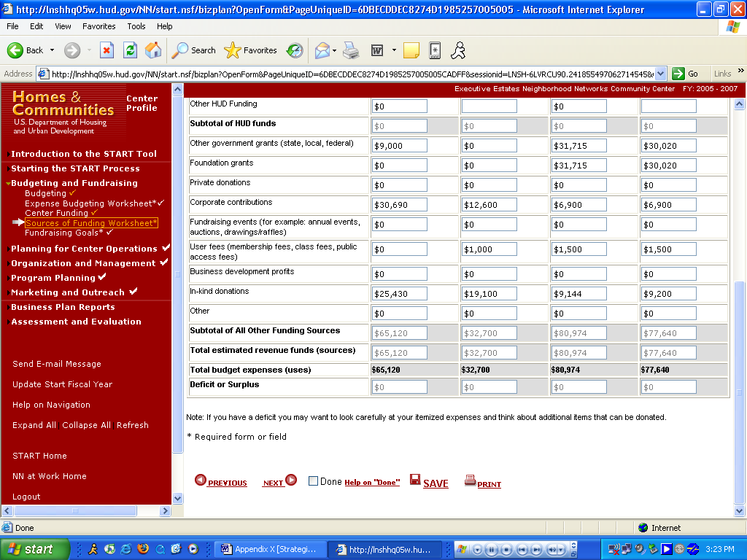747x560 pixels.
Task: Open the History toolbar icon
Action: tap(295, 50)
